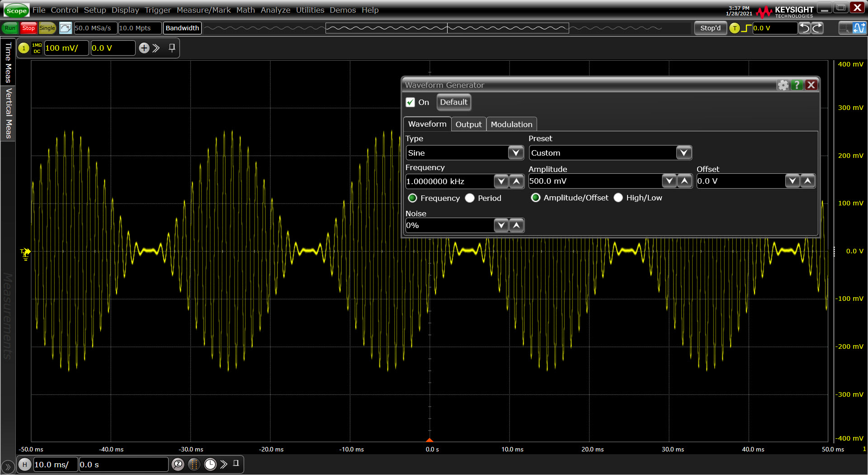Open the Trigger menu
Viewport: 868px width, 475px height.
(x=158, y=10)
